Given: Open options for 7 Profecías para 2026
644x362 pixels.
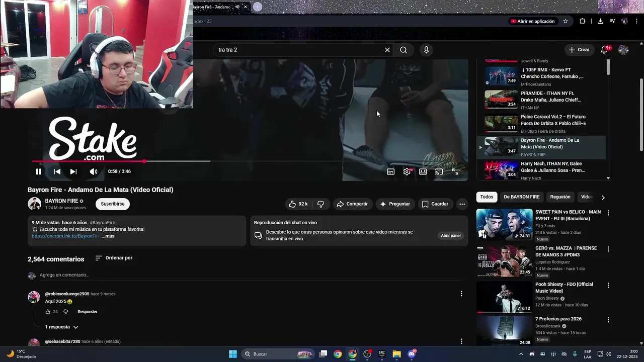Looking at the screenshot, I should click(x=608, y=320).
